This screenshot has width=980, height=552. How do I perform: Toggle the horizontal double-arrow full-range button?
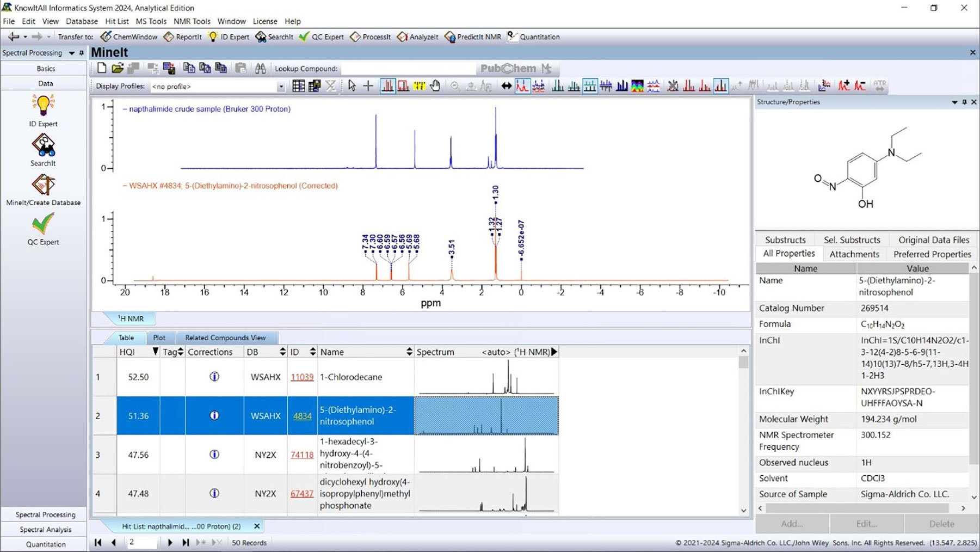(x=506, y=86)
